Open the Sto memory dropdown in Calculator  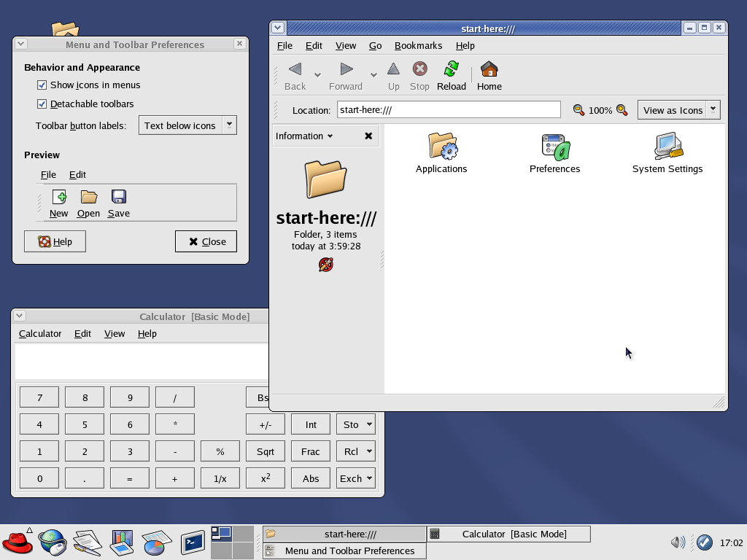pyautogui.click(x=356, y=424)
